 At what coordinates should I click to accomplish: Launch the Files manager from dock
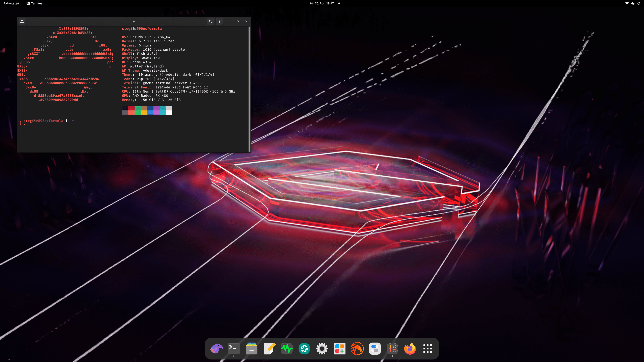[252, 349]
